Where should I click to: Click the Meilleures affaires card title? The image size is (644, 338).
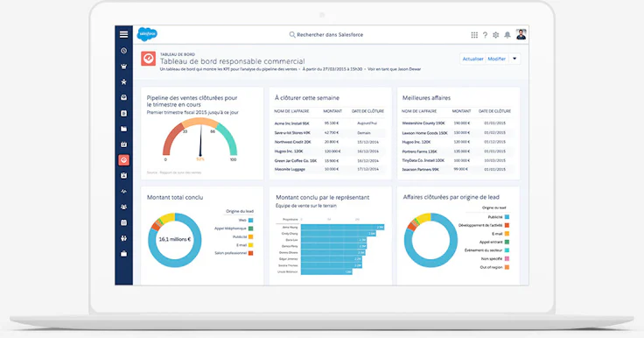426,98
